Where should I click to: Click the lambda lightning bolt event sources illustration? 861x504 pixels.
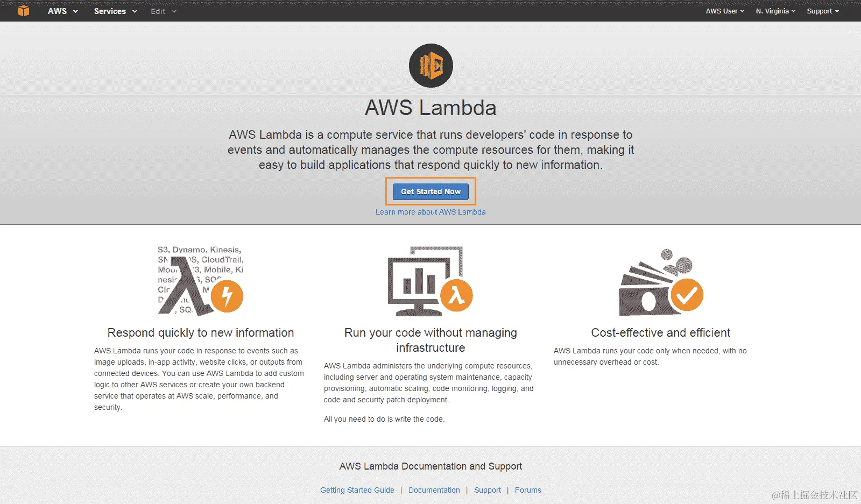(x=200, y=281)
